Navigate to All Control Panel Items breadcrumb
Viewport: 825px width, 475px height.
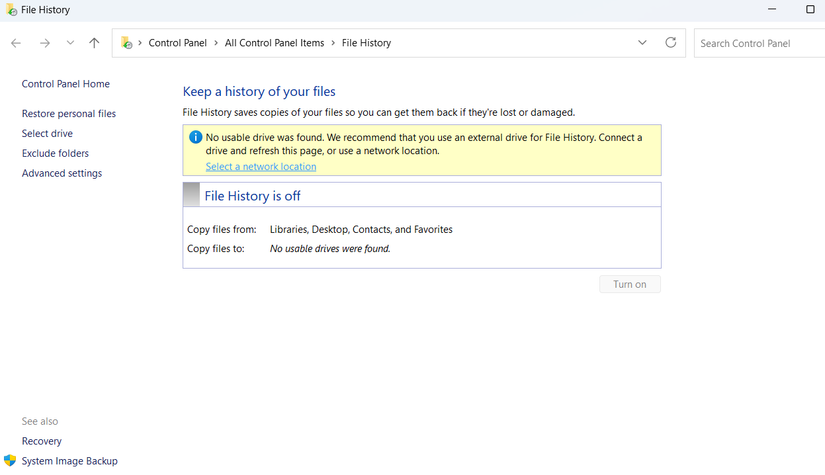point(274,43)
